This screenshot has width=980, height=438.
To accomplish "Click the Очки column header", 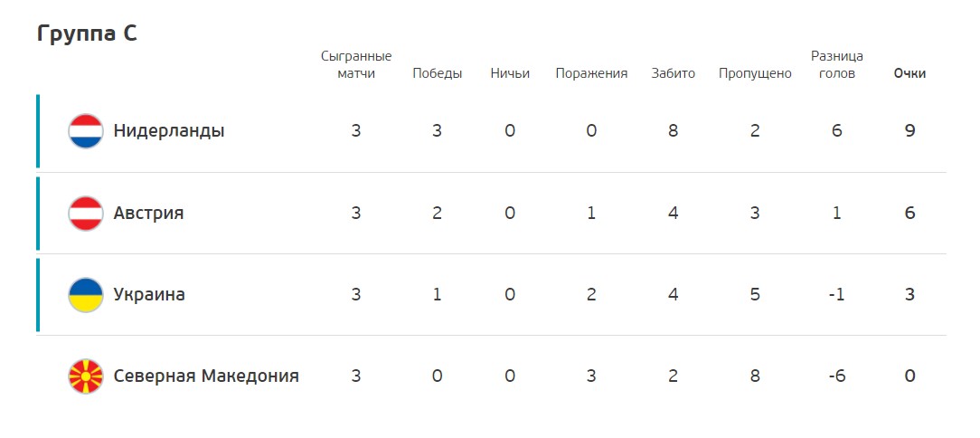I will click(910, 74).
